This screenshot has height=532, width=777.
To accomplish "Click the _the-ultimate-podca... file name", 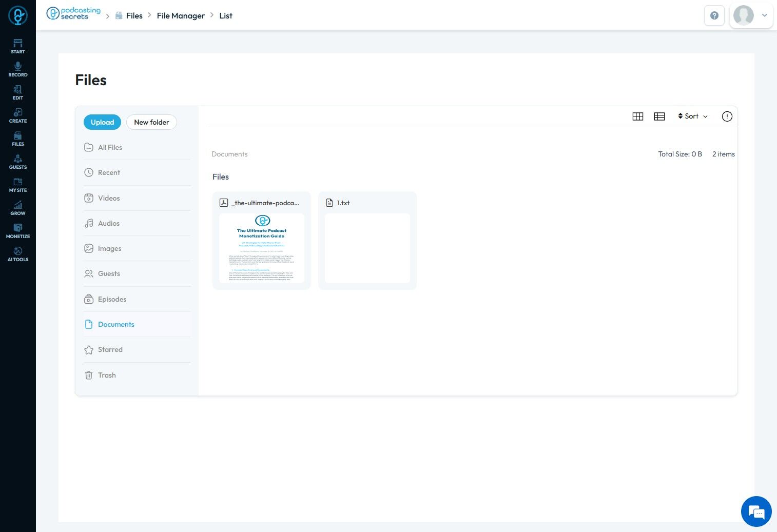I will pyautogui.click(x=265, y=203).
